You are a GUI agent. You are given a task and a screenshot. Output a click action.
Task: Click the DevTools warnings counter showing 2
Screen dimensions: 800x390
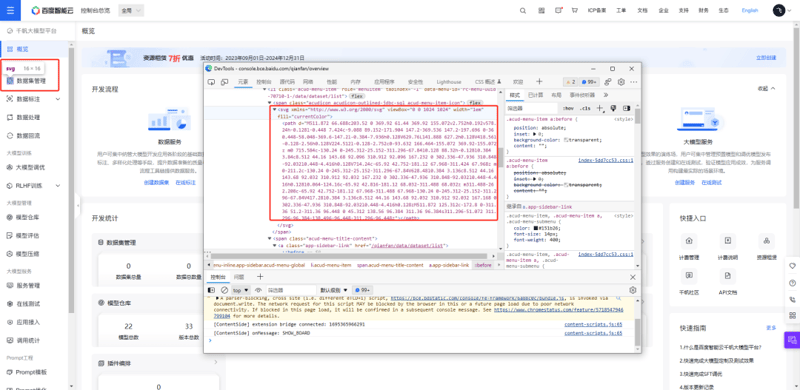pos(570,82)
